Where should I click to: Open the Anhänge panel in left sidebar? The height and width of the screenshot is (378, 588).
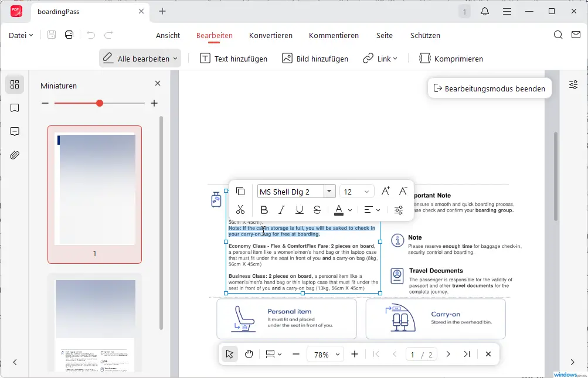(15, 155)
